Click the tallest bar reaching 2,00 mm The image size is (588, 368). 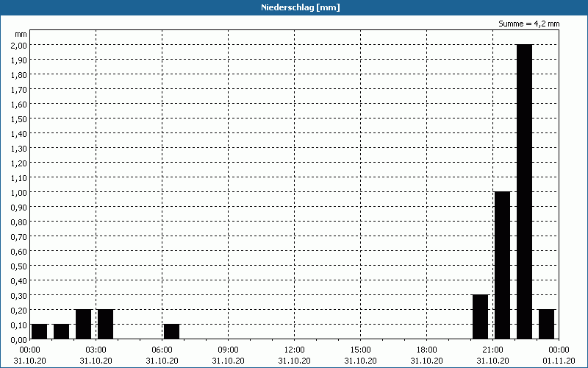click(524, 191)
